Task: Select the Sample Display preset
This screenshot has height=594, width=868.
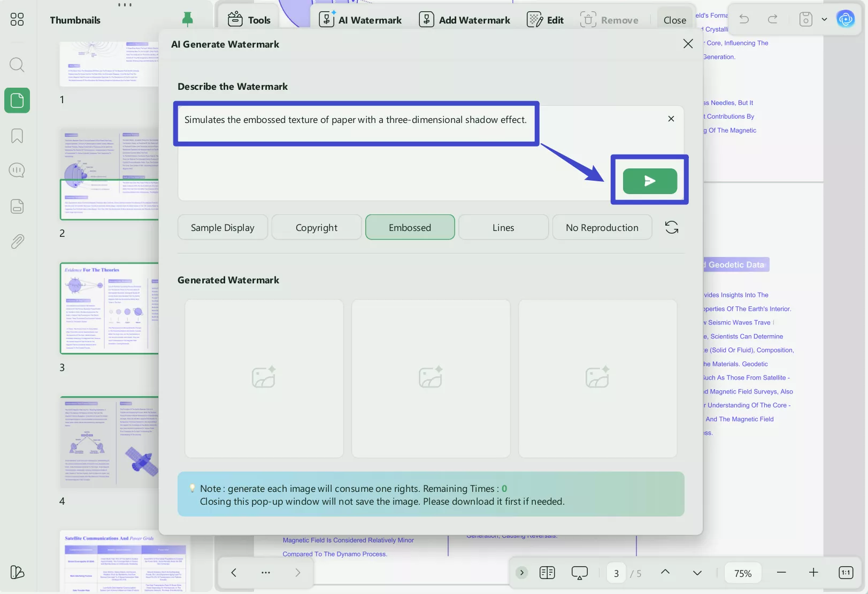Action: [x=222, y=227]
